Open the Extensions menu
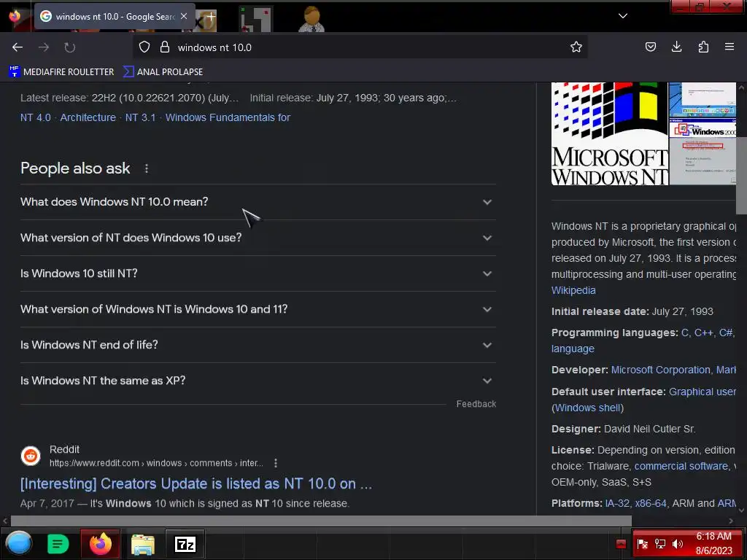The width and height of the screenshot is (747, 560). [x=703, y=47]
